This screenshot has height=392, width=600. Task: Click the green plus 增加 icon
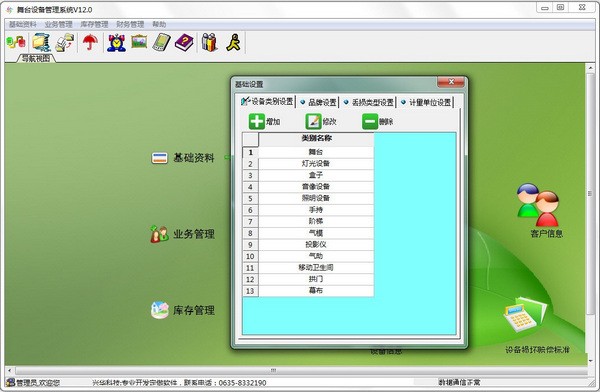(x=257, y=121)
